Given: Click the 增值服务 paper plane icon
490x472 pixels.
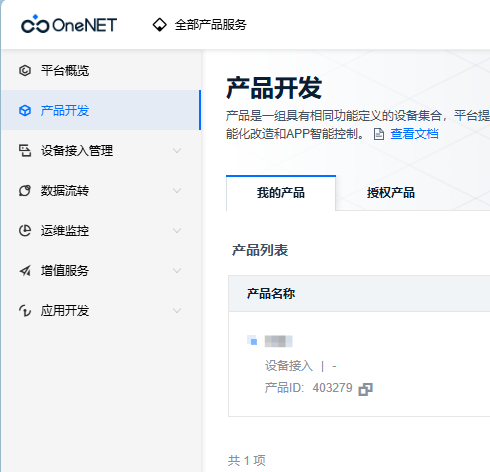Looking at the screenshot, I should [25, 270].
